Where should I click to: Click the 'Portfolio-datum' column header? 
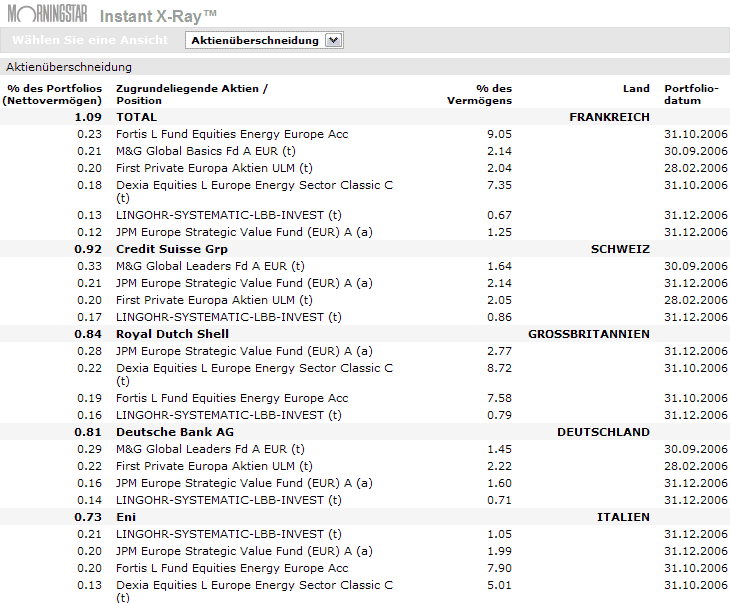coord(691,95)
